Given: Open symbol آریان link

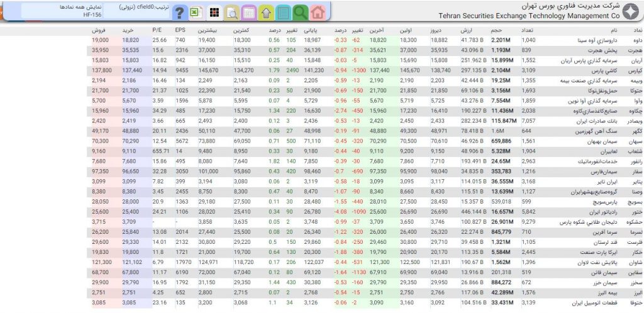Looking at the screenshot, I should pos(636,61).
